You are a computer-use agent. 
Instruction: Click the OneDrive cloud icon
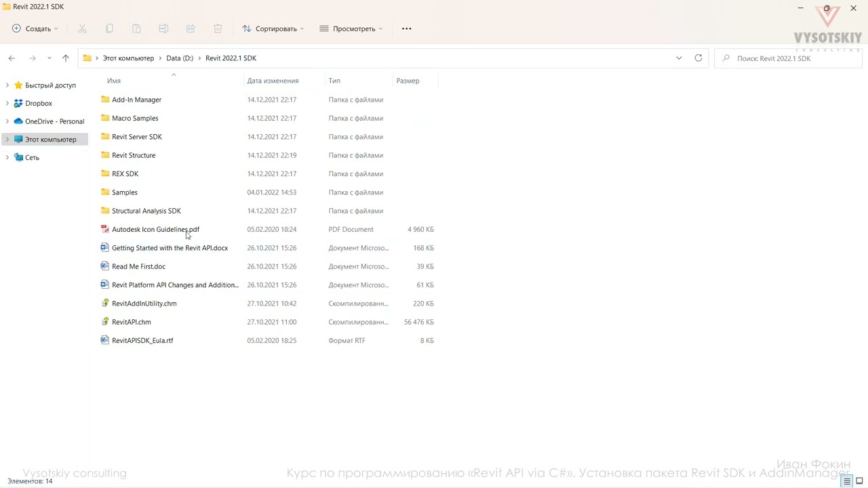click(x=18, y=121)
